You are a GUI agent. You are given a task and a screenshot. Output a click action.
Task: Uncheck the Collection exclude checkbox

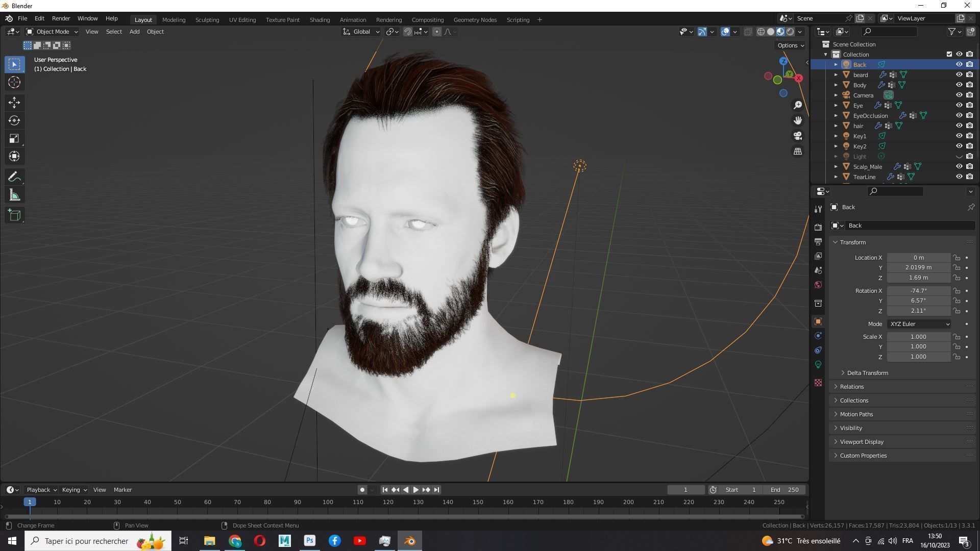coord(949,54)
